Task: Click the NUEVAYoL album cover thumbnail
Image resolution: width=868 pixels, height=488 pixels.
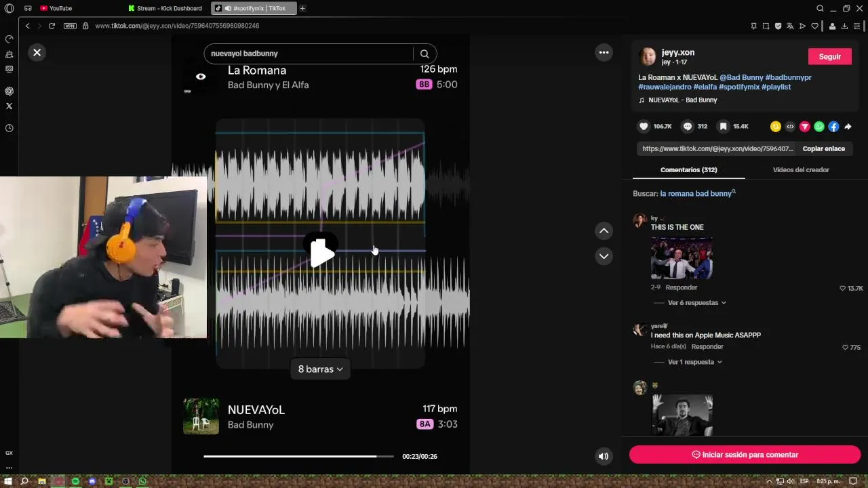Action: point(201,416)
